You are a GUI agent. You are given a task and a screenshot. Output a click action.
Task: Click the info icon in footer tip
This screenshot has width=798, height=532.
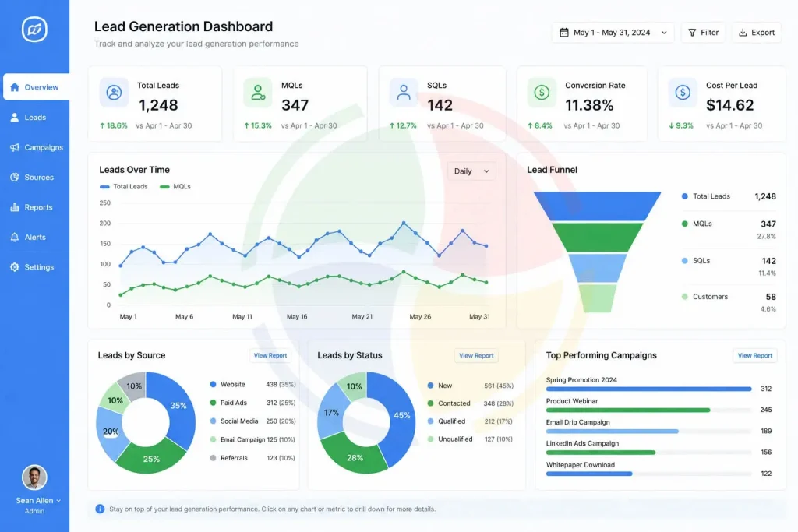tap(100, 509)
